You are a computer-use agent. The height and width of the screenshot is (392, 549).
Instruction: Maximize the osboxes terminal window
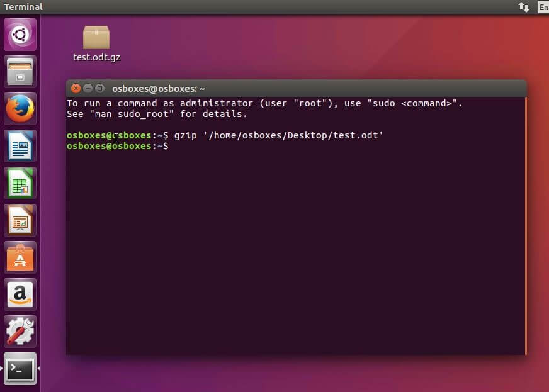pyautogui.click(x=98, y=88)
